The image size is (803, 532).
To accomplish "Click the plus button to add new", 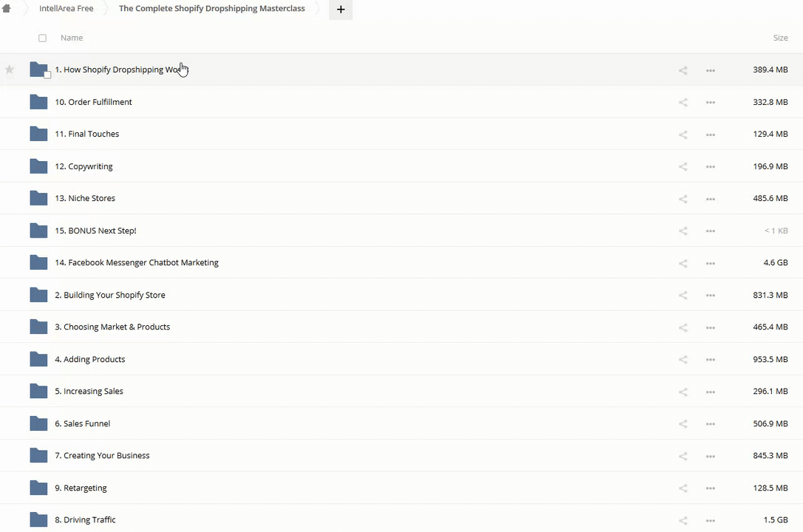I will pos(341,10).
